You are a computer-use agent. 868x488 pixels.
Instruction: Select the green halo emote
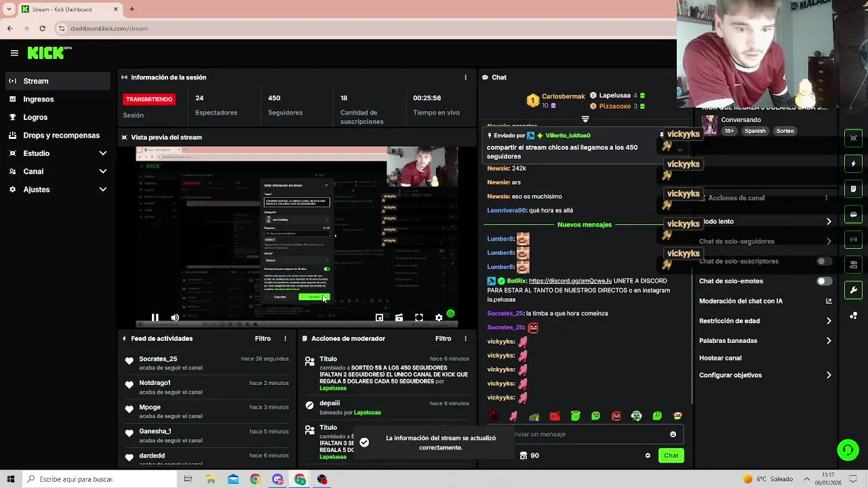pos(576,416)
